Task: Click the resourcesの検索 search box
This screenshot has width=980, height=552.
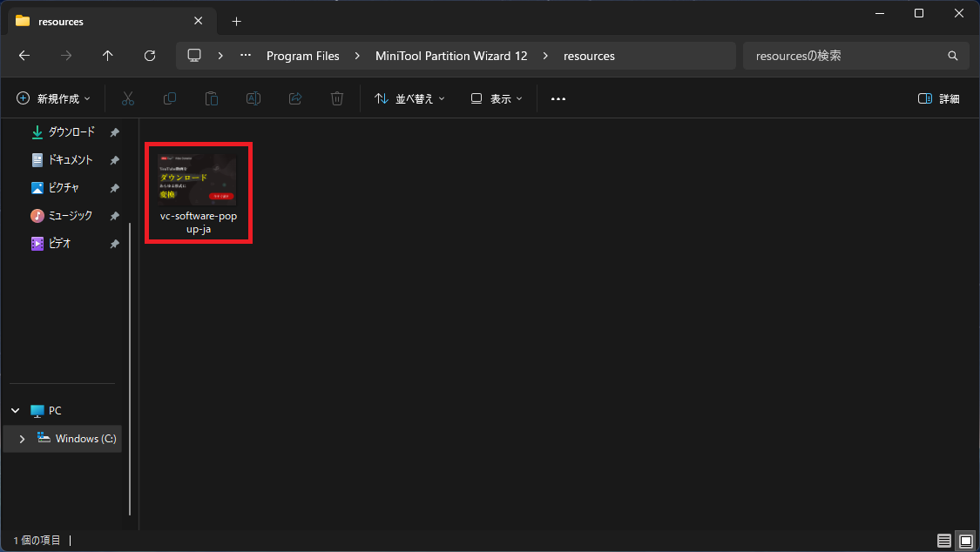Action: point(845,56)
